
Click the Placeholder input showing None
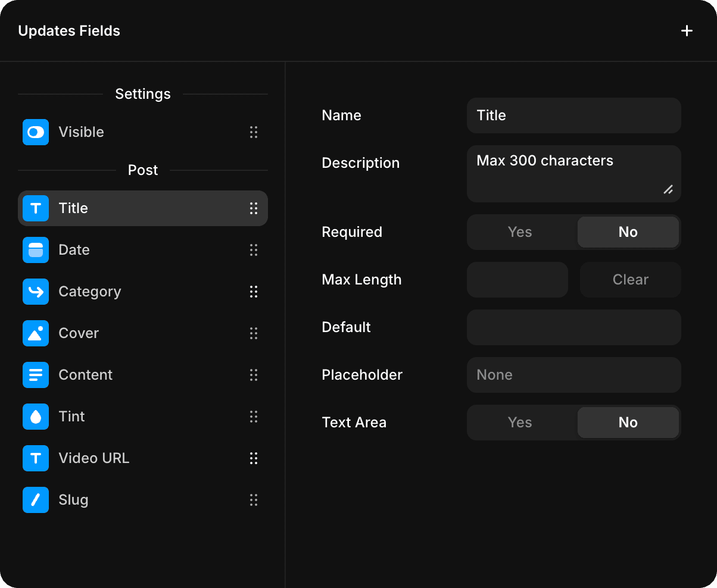(x=573, y=375)
